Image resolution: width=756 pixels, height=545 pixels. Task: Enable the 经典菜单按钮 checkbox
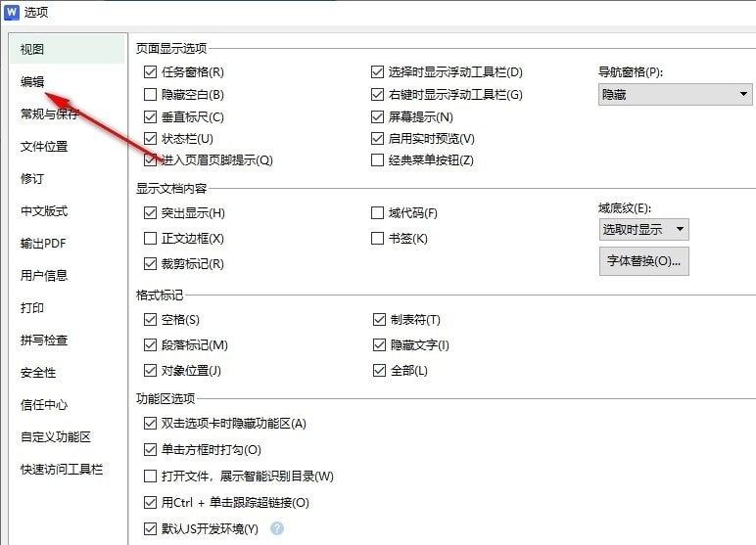pos(378,160)
